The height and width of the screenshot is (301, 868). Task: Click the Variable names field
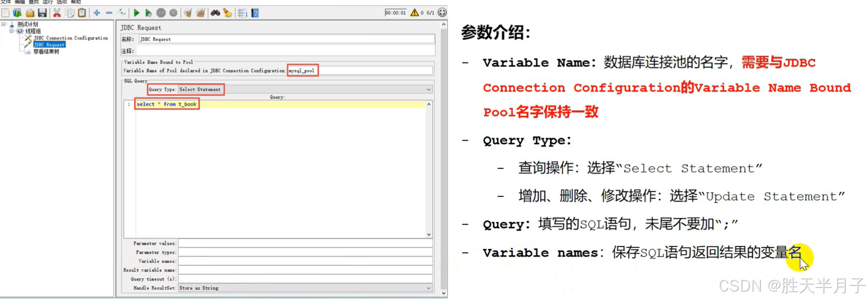click(x=305, y=261)
